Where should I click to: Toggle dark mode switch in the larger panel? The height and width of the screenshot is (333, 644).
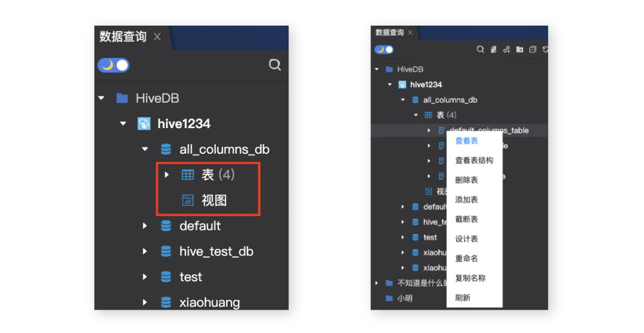(113, 65)
